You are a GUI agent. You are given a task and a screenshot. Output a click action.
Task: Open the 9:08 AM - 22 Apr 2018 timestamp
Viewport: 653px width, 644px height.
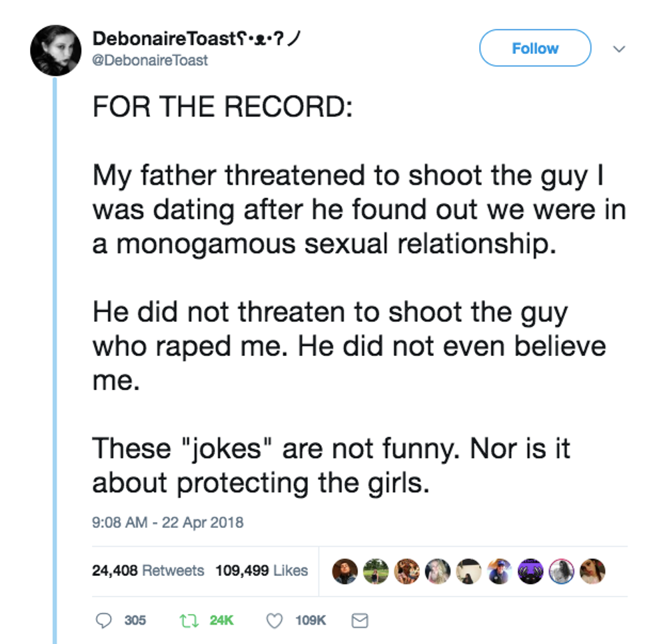coord(167,522)
